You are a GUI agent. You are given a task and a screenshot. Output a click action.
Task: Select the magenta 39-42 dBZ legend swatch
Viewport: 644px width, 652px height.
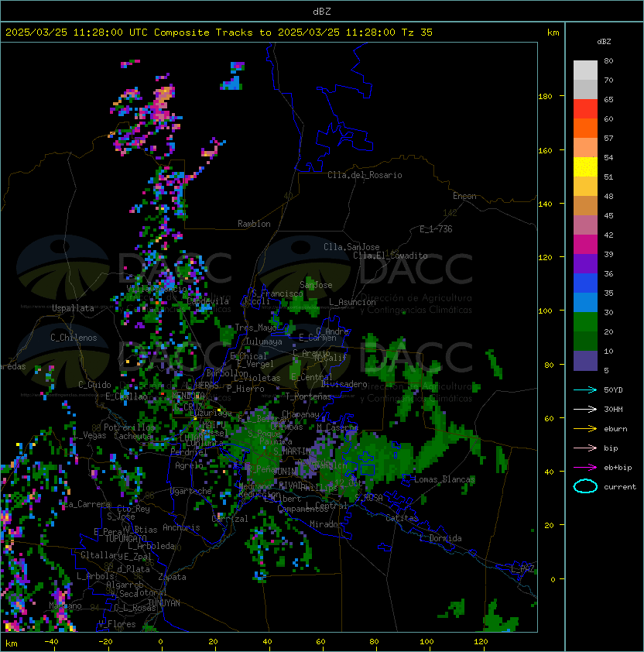tap(585, 245)
